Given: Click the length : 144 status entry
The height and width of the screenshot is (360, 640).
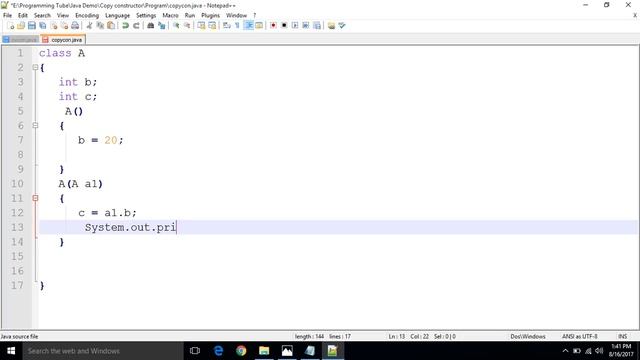Looking at the screenshot, I should coord(309,336).
